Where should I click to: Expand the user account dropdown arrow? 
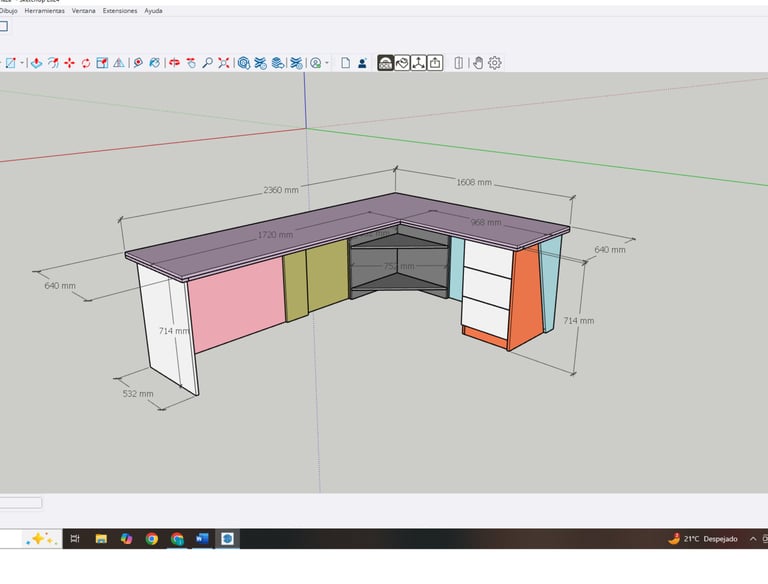coord(327,63)
